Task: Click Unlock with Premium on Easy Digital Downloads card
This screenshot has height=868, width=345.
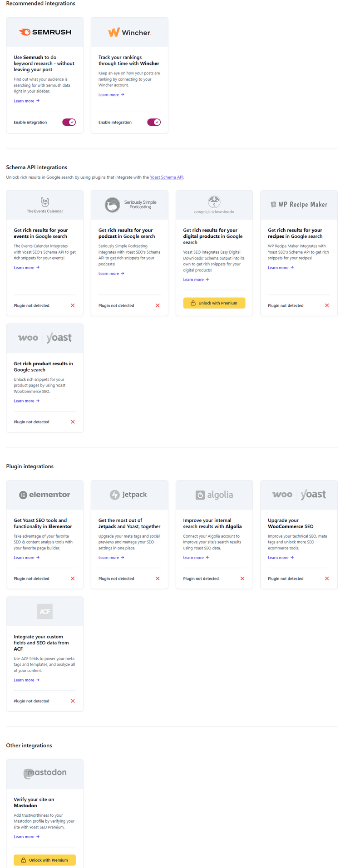Action: click(x=214, y=303)
